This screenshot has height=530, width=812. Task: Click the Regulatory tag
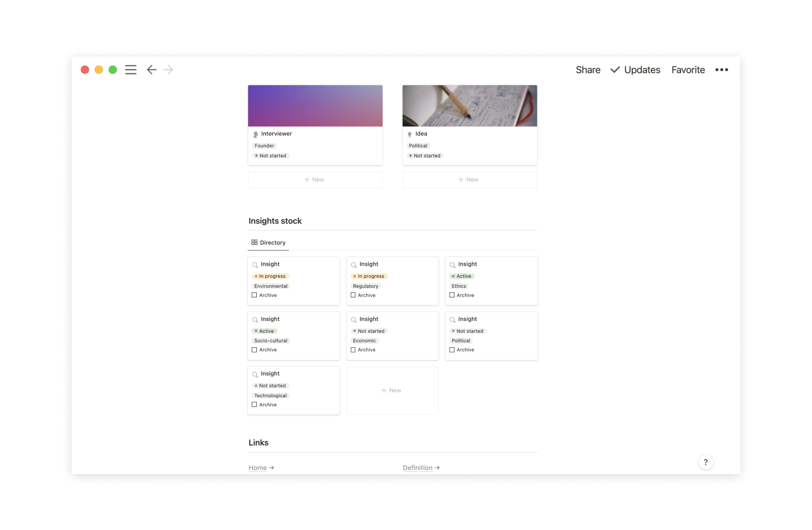coord(365,286)
